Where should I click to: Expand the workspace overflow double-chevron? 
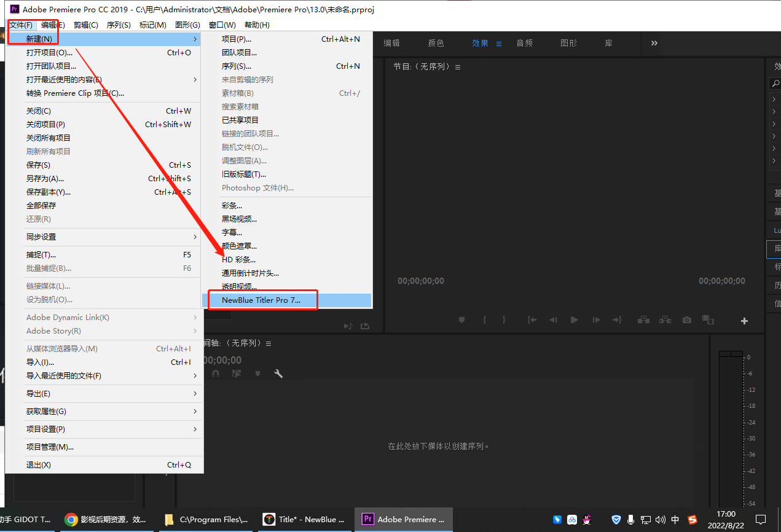click(654, 43)
